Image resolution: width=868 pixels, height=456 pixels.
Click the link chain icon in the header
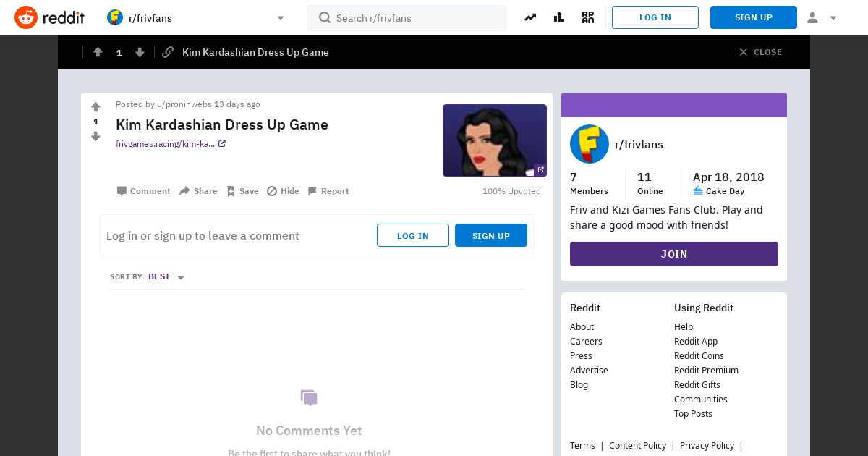pos(168,52)
